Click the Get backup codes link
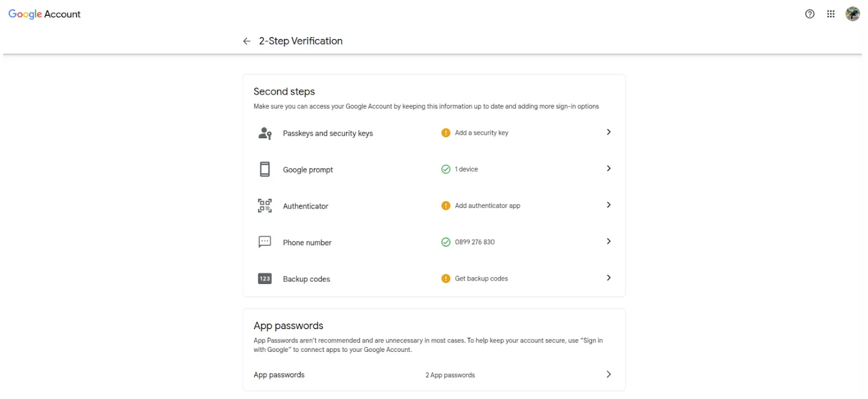The height and width of the screenshot is (399, 868). (481, 279)
